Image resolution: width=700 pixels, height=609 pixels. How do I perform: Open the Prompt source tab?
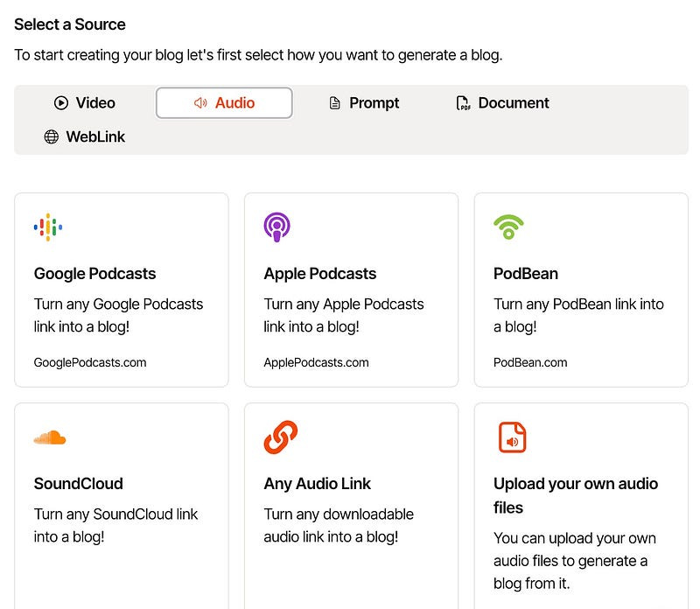pyautogui.click(x=364, y=102)
